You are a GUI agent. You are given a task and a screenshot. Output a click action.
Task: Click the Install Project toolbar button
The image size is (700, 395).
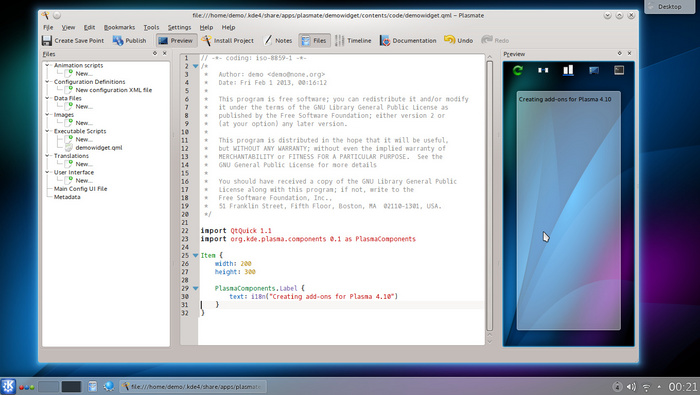227,41
